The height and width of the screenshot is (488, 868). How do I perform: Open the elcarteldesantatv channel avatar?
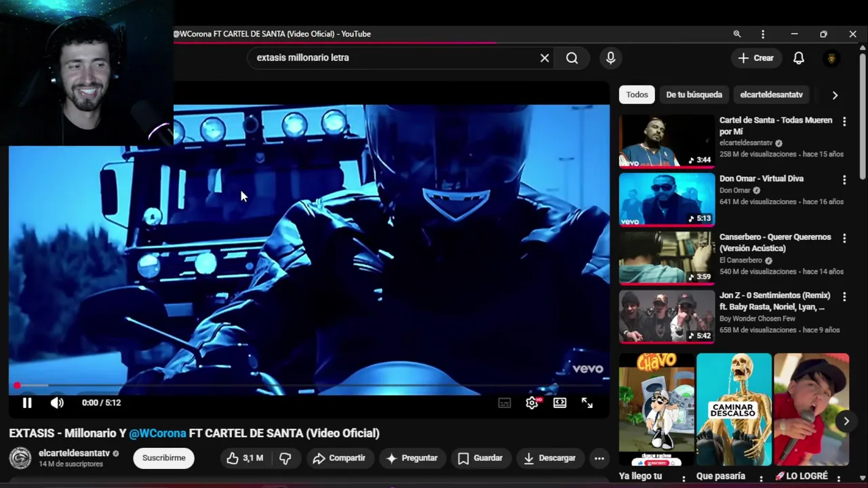(20, 458)
